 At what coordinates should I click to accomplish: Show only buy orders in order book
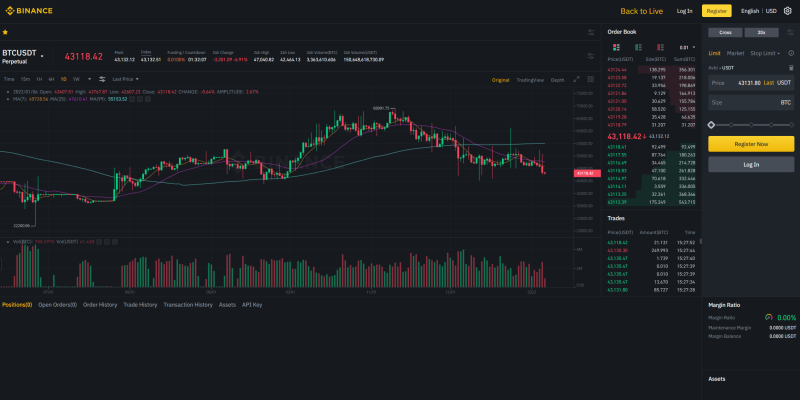(638, 47)
